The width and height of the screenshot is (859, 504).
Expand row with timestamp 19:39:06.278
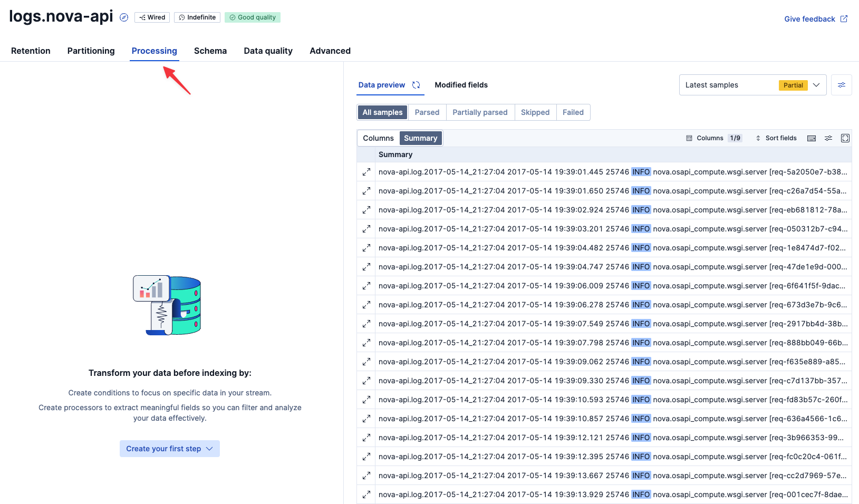click(x=366, y=305)
